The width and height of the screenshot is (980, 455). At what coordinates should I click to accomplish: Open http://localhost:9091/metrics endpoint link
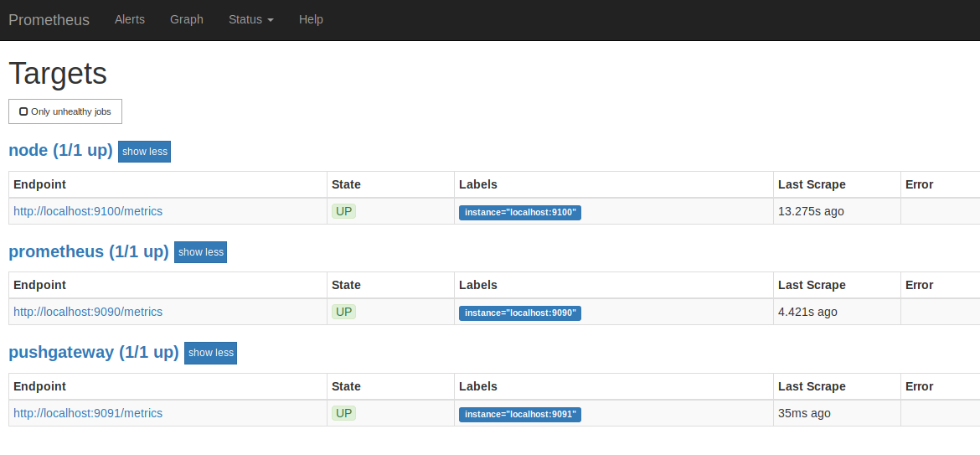[88, 413]
